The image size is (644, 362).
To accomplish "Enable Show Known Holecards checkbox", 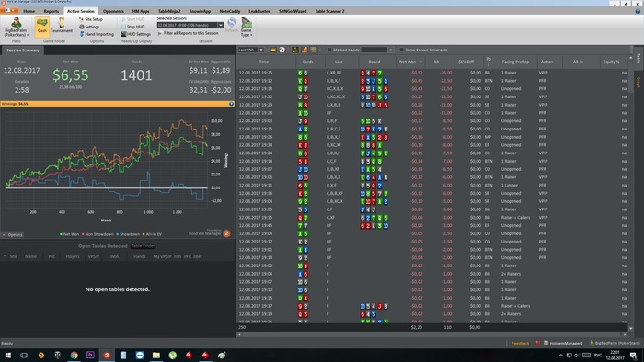I will point(402,50).
